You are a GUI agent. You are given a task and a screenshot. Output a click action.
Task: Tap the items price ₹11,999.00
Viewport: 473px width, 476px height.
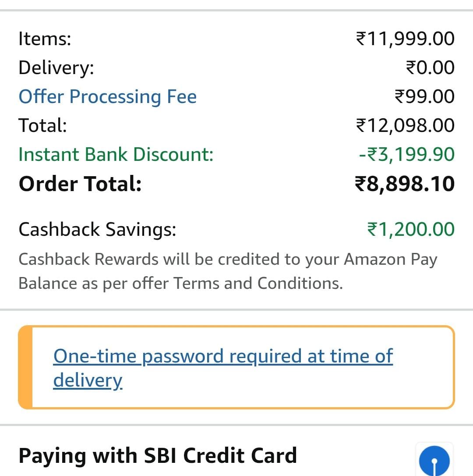[x=405, y=39]
